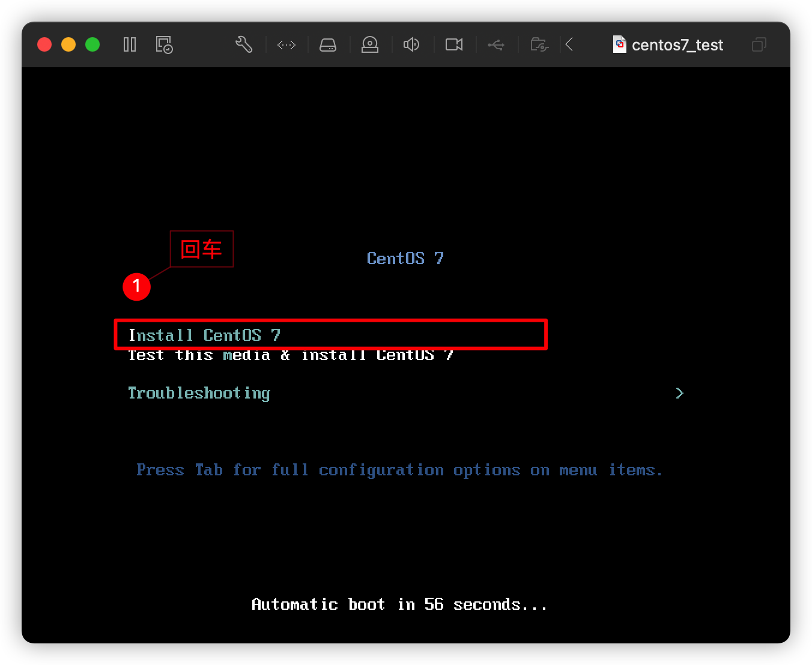This screenshot has height=665, width=812.
Task: Open the shared folders icon
Action: click(x=539, y=44)
